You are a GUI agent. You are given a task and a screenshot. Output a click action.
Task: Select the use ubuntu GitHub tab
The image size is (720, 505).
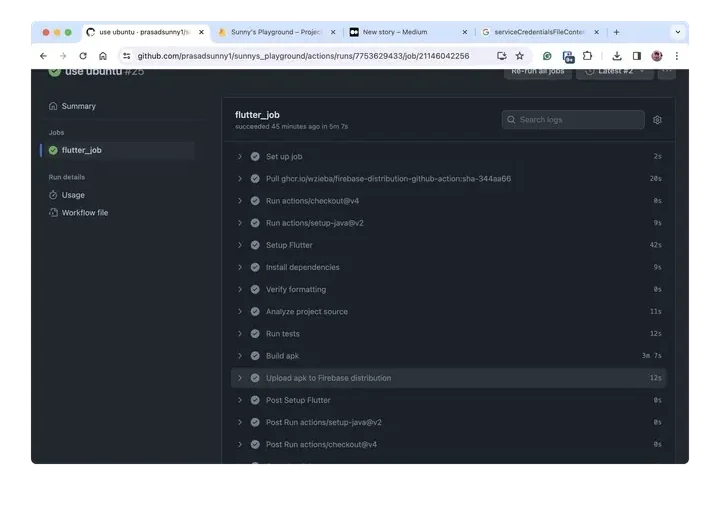[x=144, y=32]
